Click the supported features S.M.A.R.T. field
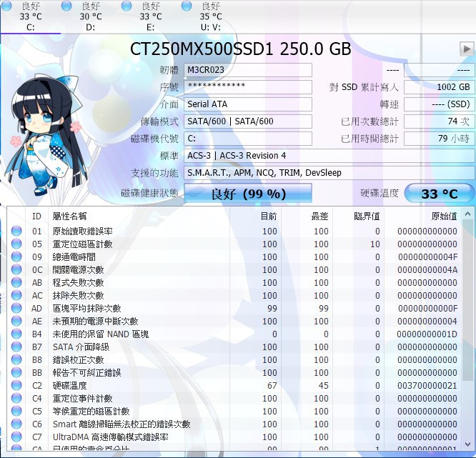This screenshot has width=476, height=458. 329,173
